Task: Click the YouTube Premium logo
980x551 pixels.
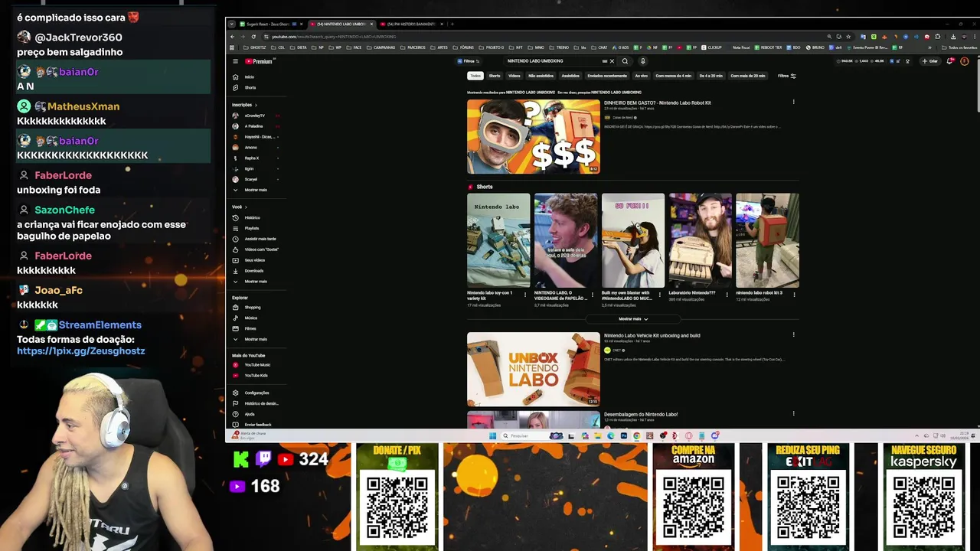Action: 259,61
